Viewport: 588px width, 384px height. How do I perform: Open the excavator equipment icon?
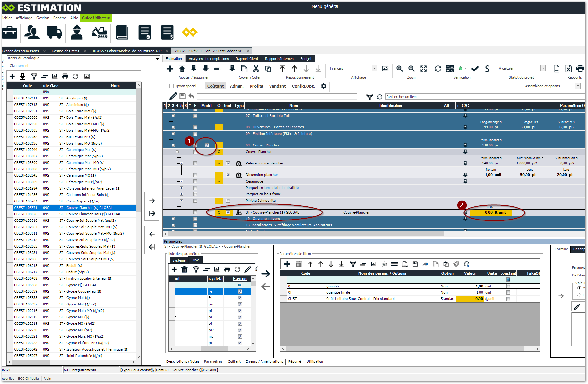(x=100, y=33)
